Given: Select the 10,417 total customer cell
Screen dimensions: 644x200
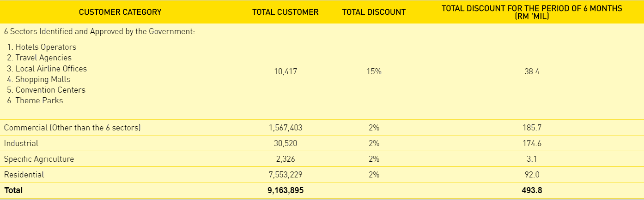Looking at the screenshot, I should pos(285,72).
